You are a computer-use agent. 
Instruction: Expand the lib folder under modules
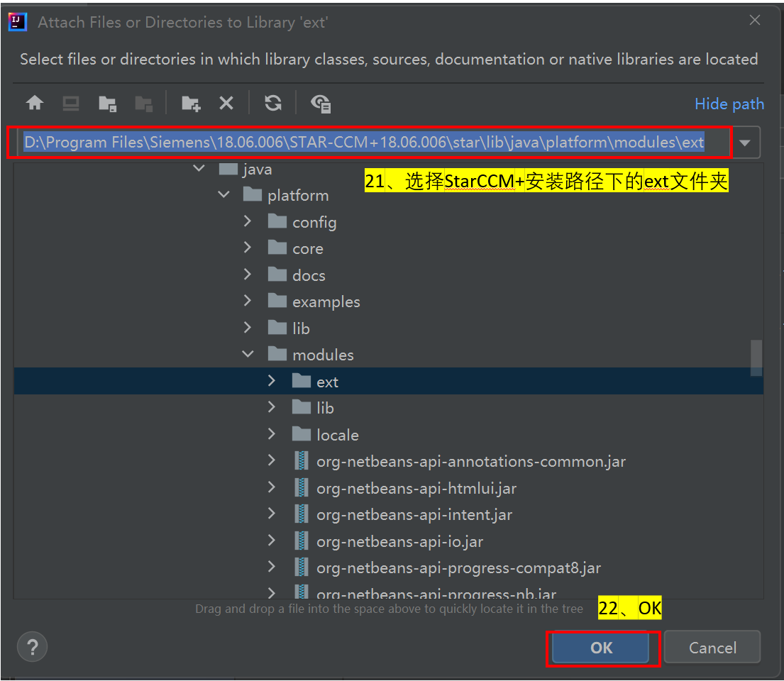click(x=272, y=407)
